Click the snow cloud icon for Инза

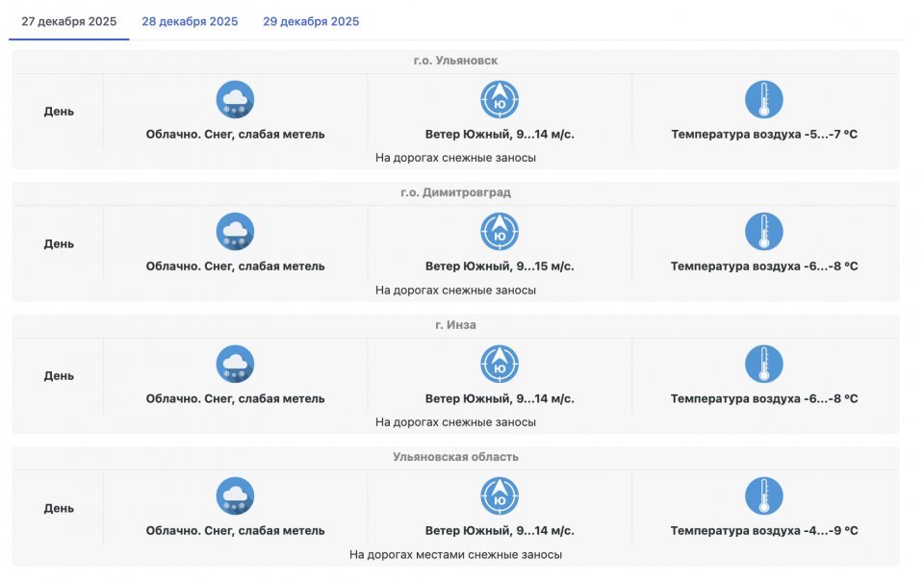(x=235, y=365)
